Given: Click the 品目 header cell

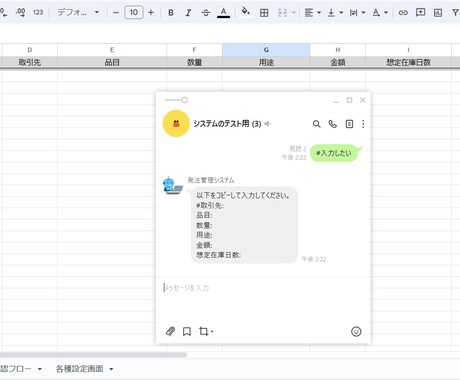Looking at the screenshot, I should [x=112, y=62].
